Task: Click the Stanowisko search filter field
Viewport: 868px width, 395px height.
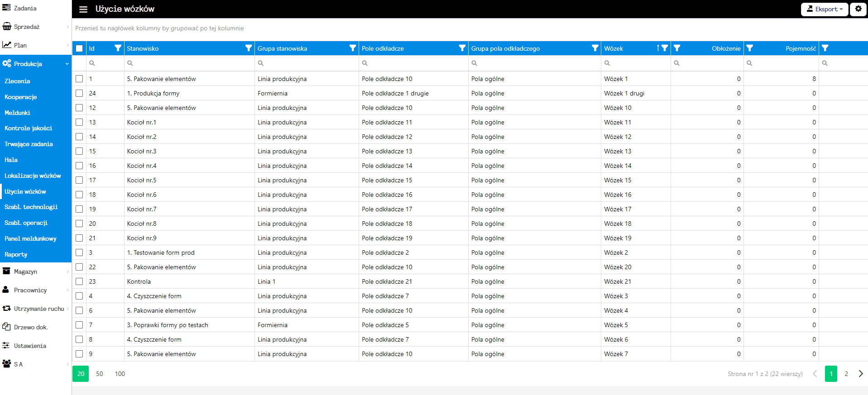Action: [x=190, y=63]
